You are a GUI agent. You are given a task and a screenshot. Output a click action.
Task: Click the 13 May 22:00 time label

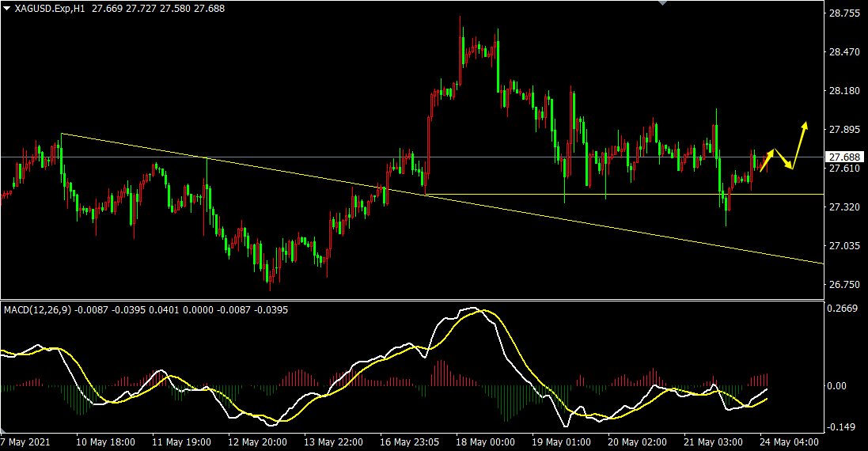click(335, 442)
